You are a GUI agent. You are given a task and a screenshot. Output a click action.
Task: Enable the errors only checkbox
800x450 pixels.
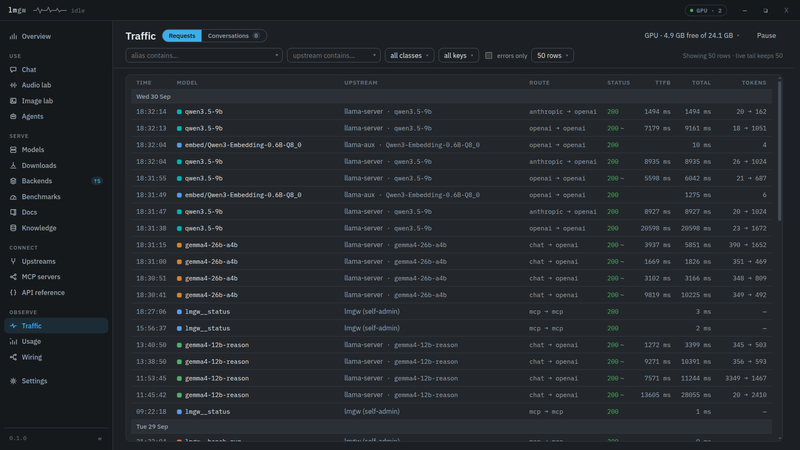[489, 56]
